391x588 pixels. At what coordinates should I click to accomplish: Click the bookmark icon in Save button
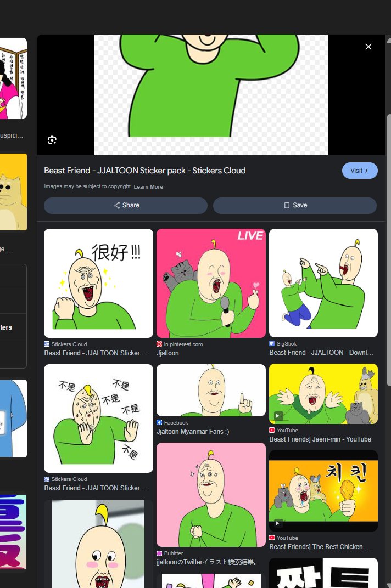tap(287, 206)
